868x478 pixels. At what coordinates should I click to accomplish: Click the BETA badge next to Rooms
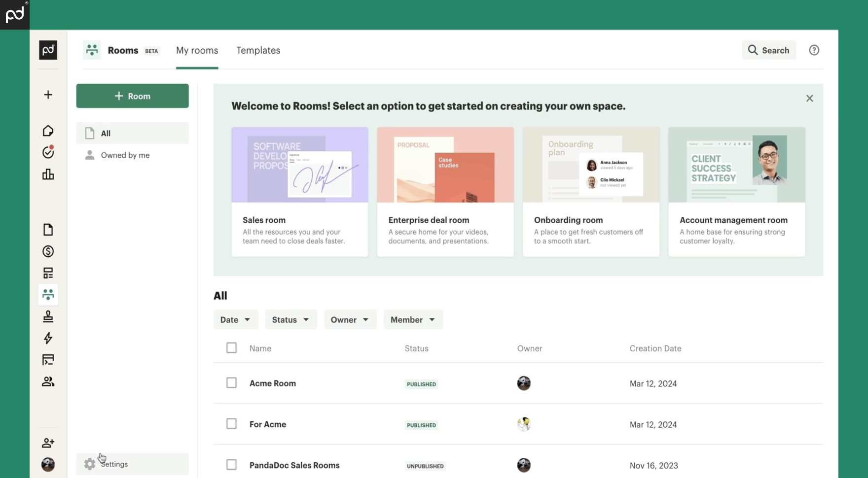click(x=151, y=51)
